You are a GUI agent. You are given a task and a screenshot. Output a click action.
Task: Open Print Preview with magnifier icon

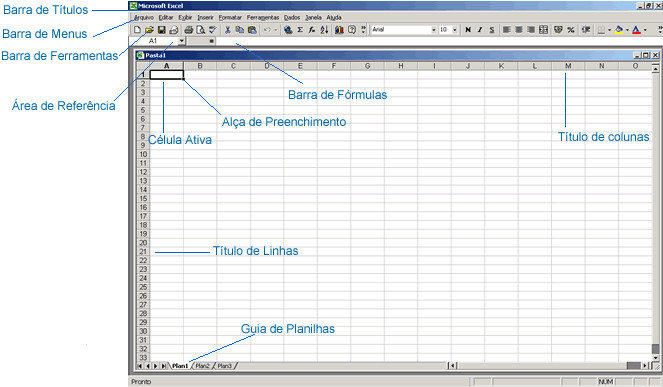pyautogui.click(x=201, y=30)
